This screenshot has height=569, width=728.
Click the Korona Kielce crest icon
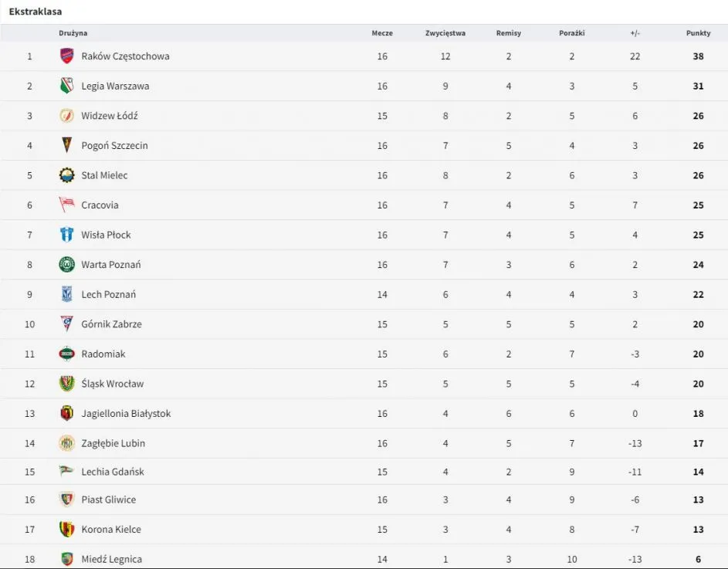pos(67,530)
